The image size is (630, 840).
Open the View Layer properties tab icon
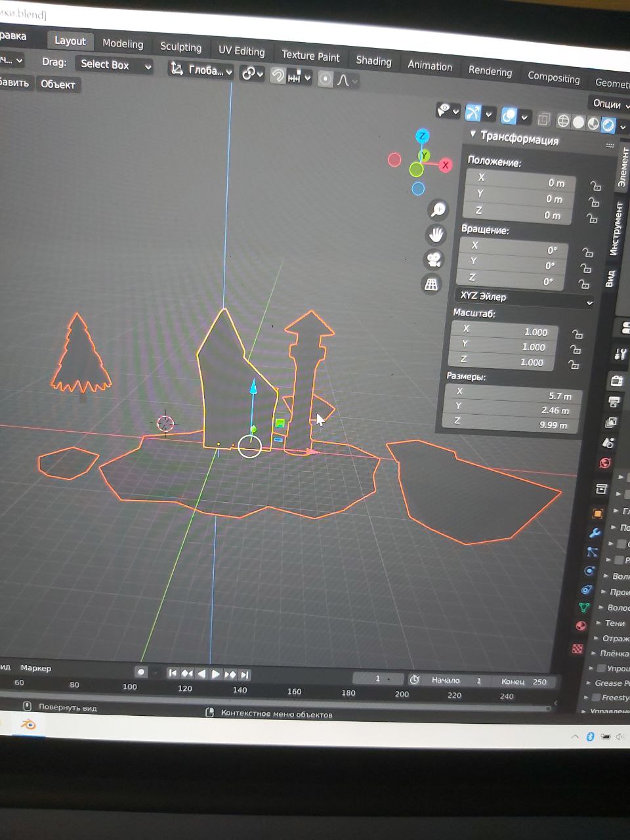[612, 422]
